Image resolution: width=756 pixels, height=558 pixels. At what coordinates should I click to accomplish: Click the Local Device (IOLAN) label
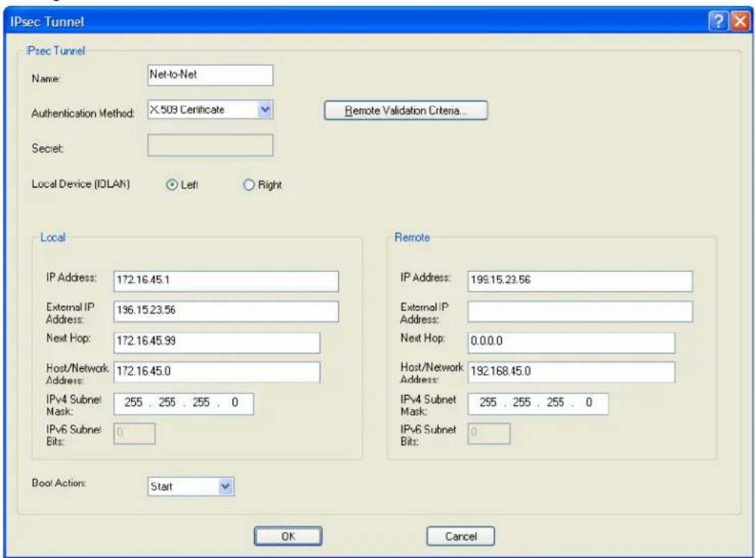click(x=81, y=184)
